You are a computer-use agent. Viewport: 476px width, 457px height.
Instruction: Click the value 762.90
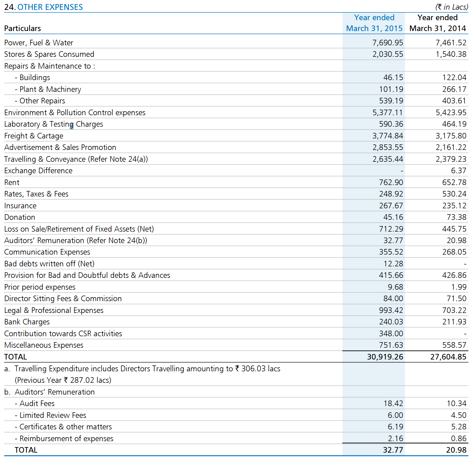point(391,182)
